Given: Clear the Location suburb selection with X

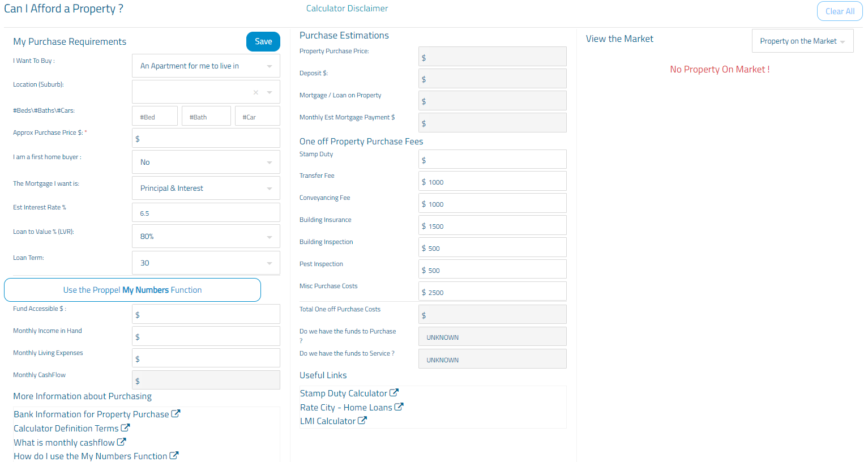Looking at the screenshot, I should [x=256, y=92].
